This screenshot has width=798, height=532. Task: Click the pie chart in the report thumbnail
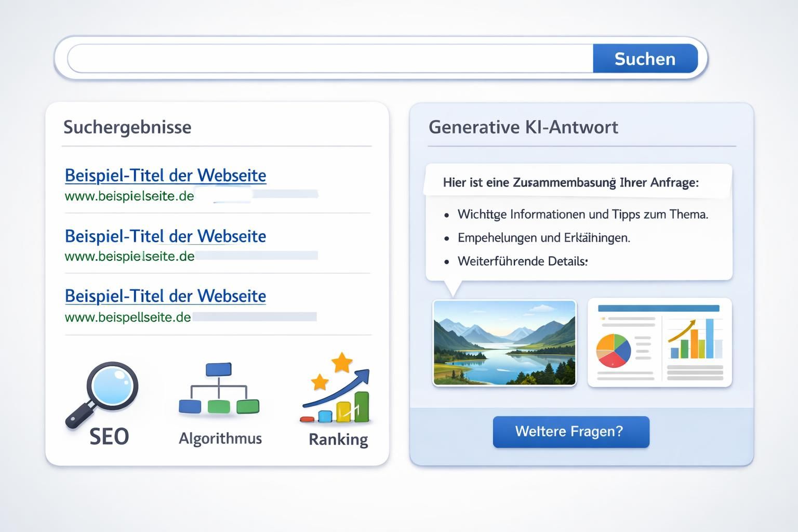[614, 351]
